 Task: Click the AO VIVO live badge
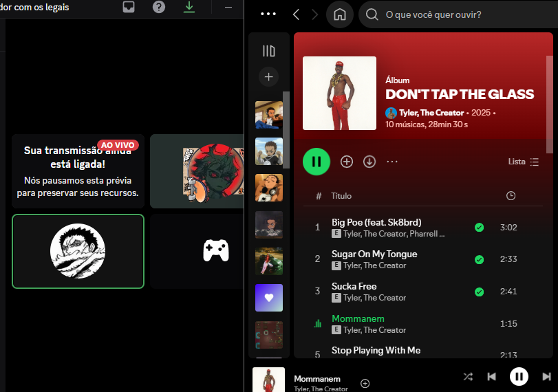(x=118, y=145)
